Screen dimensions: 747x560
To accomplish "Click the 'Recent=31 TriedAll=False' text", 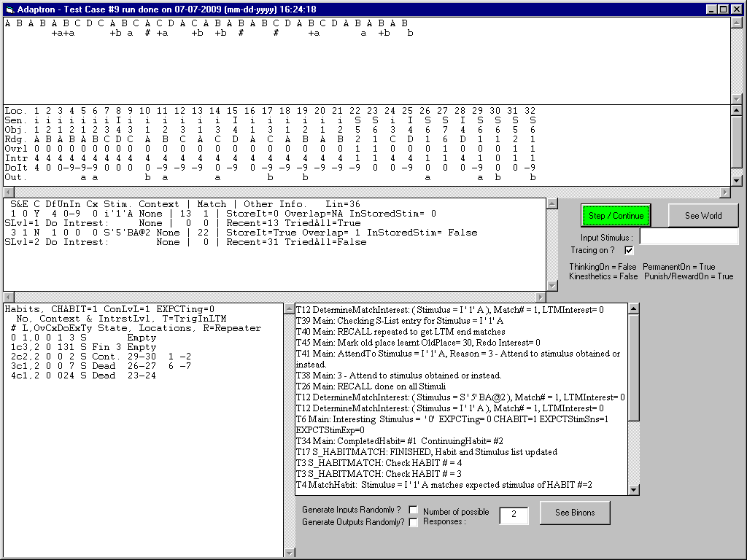I will (x=296, y=242).
